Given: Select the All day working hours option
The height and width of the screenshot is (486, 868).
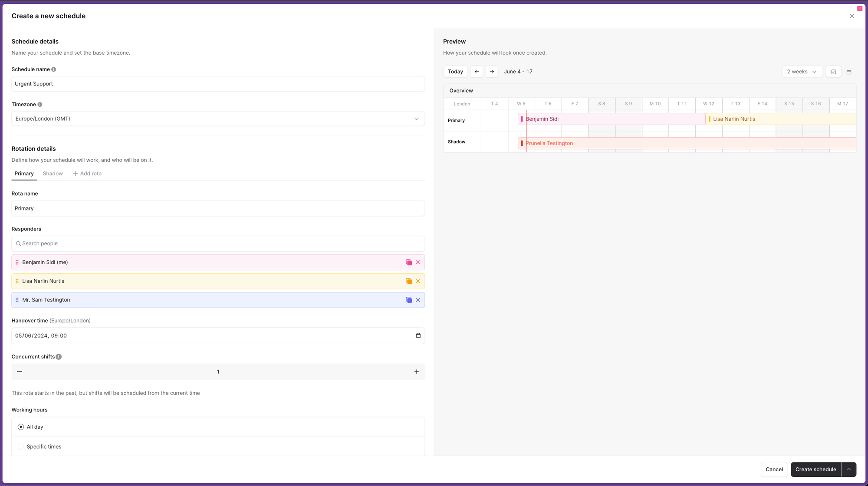Looking at the screenshot, I should coord(21,427).
